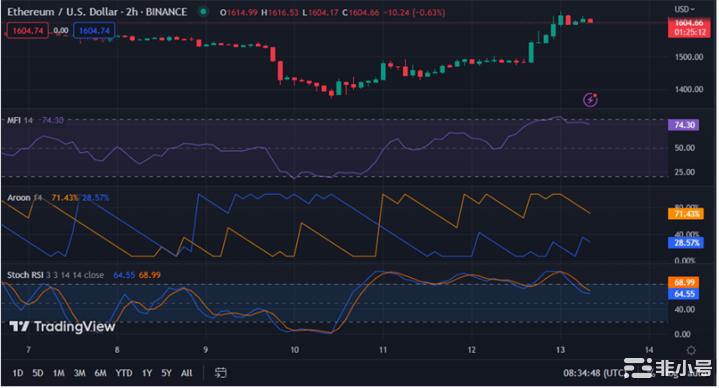Select the 1D time range
Viewport: 719px width, 388px height.
pyautogui.click(x=17, y=373)
